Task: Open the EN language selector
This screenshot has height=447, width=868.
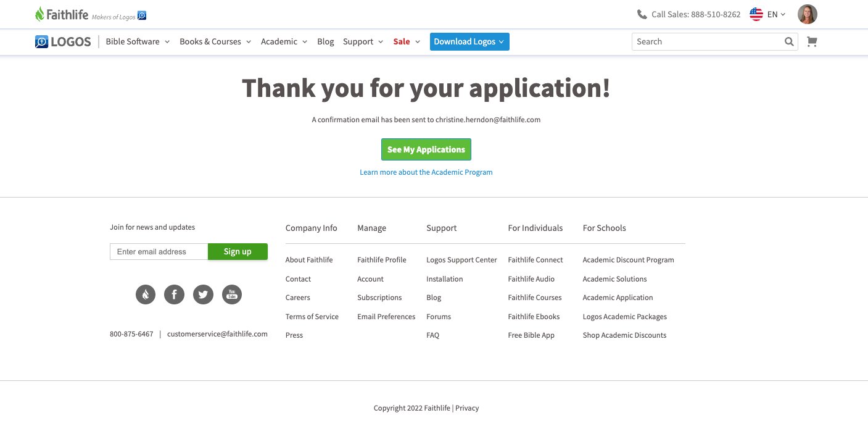Action: [776, 14]
